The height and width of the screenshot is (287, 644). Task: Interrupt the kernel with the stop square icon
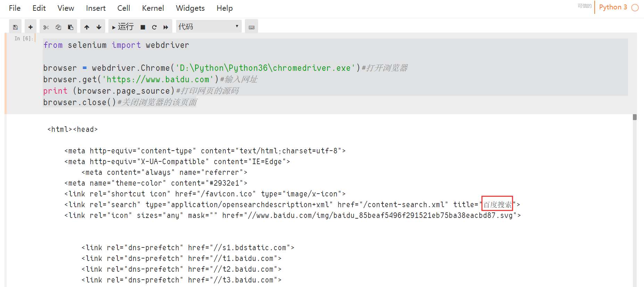tap(143, 27)
